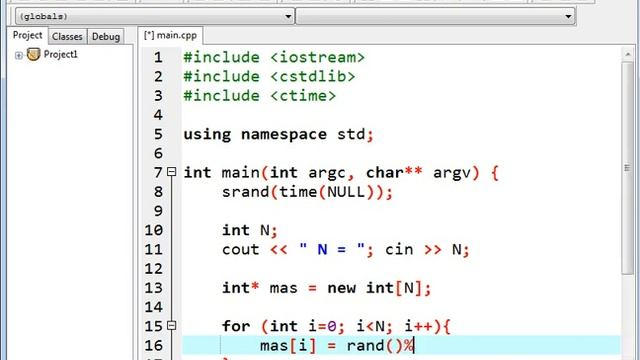Click the scroll up arrow of editor scrollbar
640x360 pixels.
tap(628, 54)
